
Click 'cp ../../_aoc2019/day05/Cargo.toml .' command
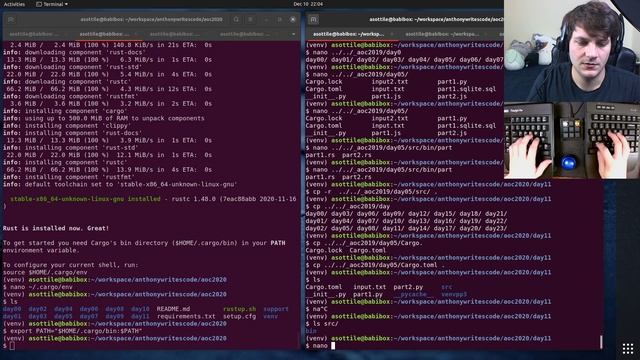point(375,265)
